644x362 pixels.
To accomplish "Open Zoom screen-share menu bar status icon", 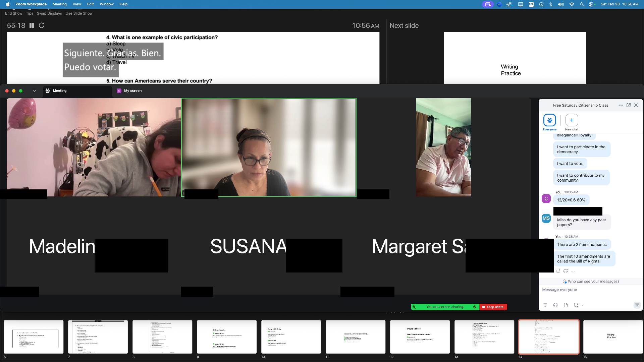I will [488, 4].
